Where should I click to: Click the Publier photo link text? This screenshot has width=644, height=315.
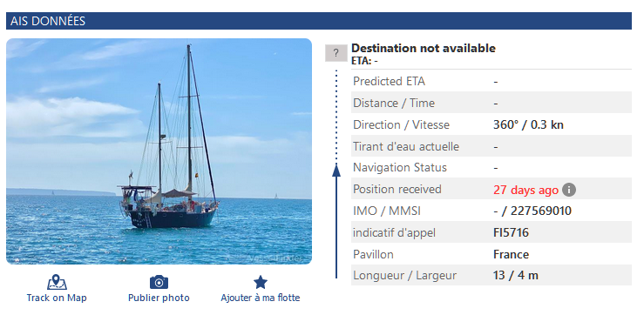[159, 298]
